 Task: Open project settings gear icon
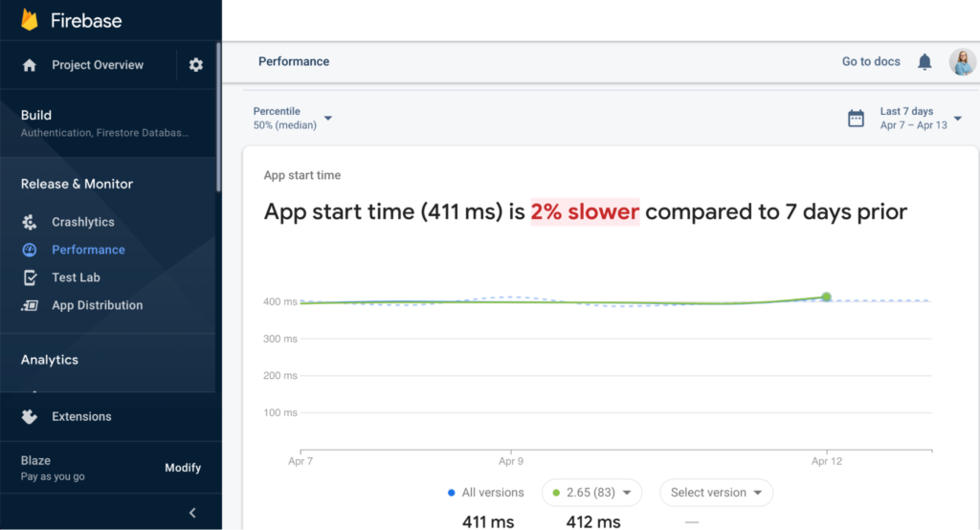[195, 65]
